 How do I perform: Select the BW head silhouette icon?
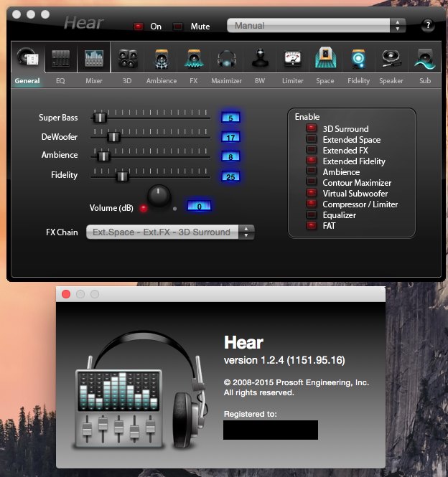click(260, 58)
